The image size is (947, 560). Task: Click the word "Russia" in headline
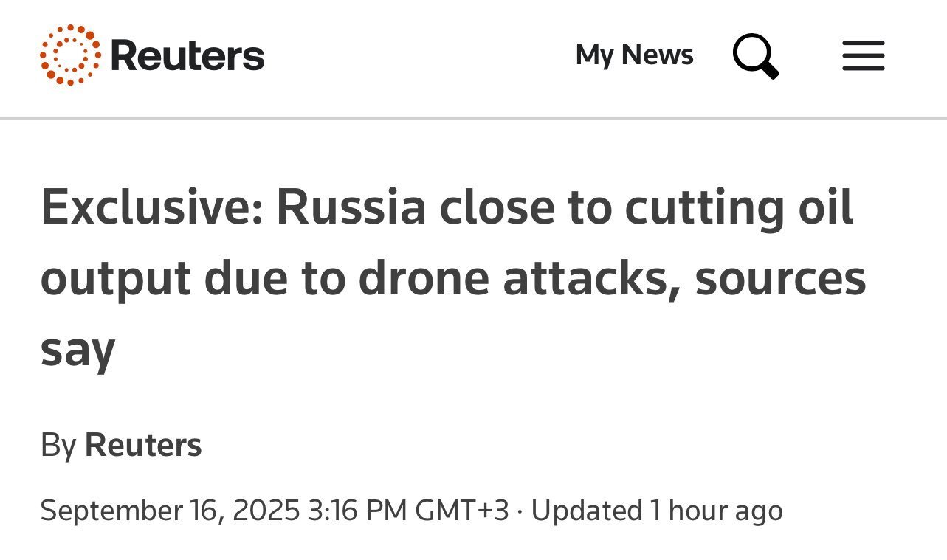351,209
